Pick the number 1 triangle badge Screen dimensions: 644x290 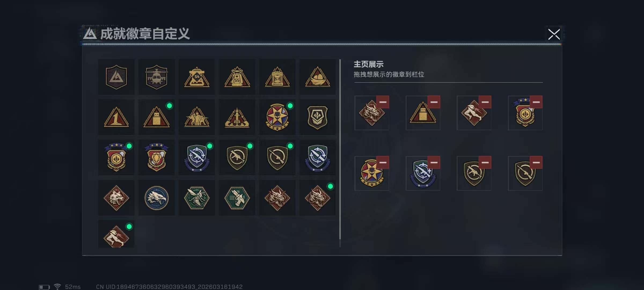click(x=116, y=117)
